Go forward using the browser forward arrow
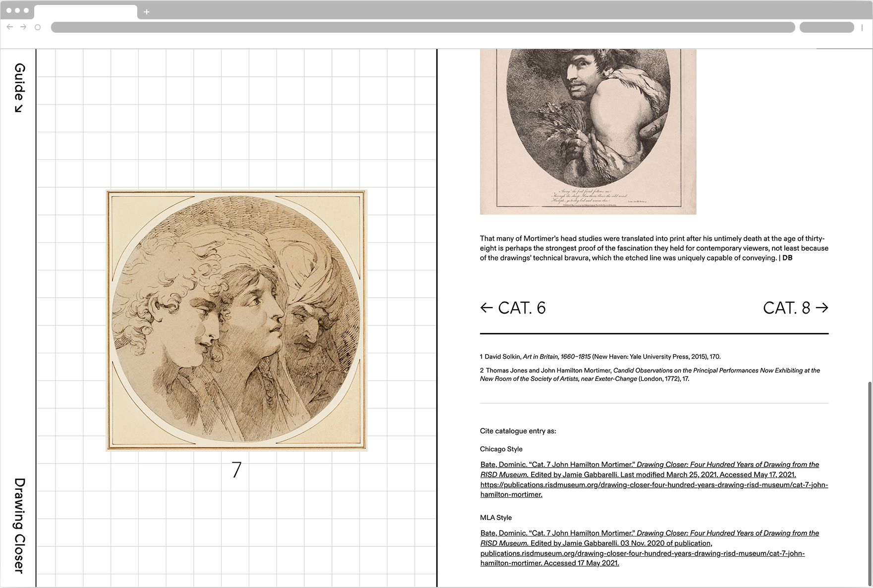 coord(23,27)
